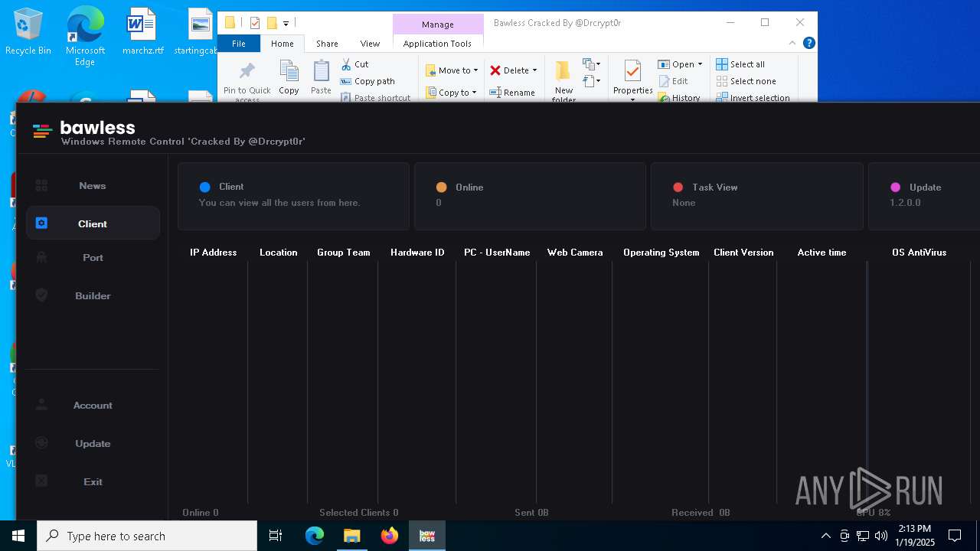This screenshot has width=980, height=551.
Task: Click Copy path in Explorer ribbon
Action: [x=367, y=81]
